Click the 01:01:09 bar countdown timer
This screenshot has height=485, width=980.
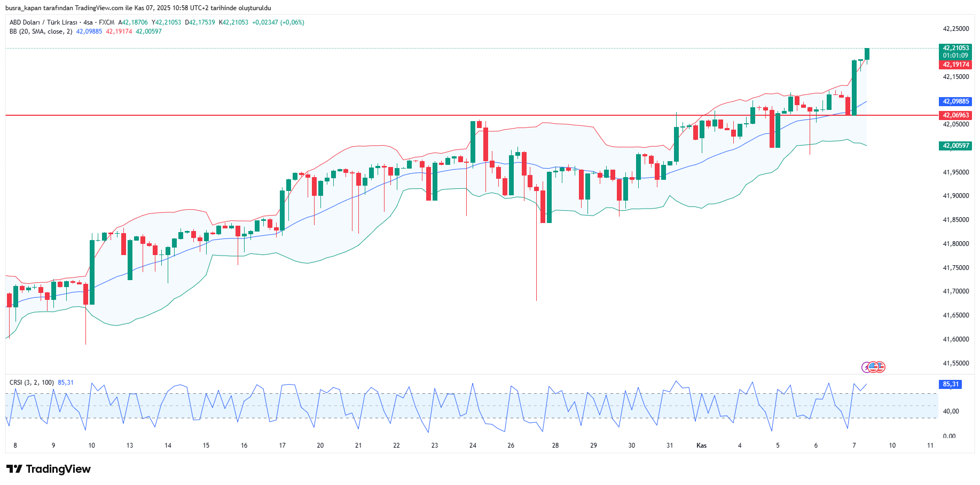coord(955,55)
